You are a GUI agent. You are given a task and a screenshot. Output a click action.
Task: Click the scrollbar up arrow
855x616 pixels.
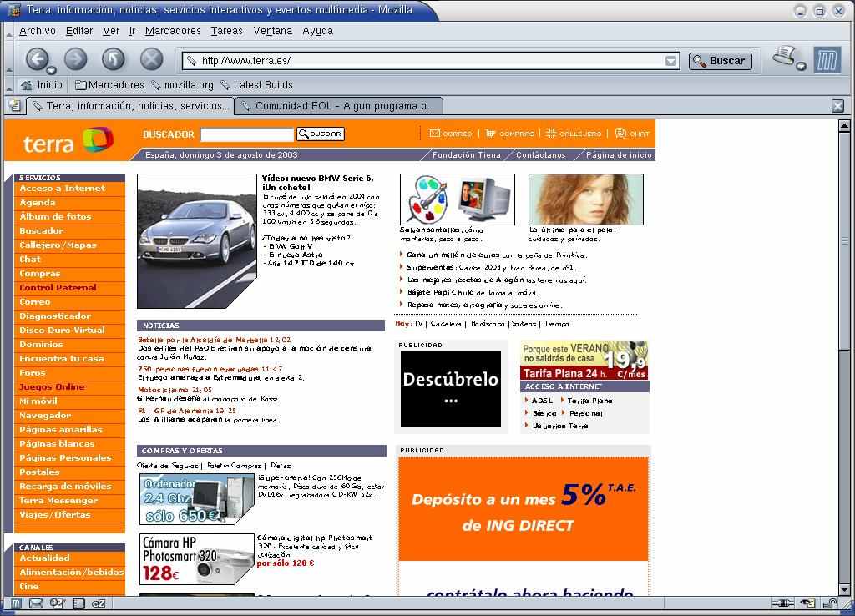click(x=844, y=126)
